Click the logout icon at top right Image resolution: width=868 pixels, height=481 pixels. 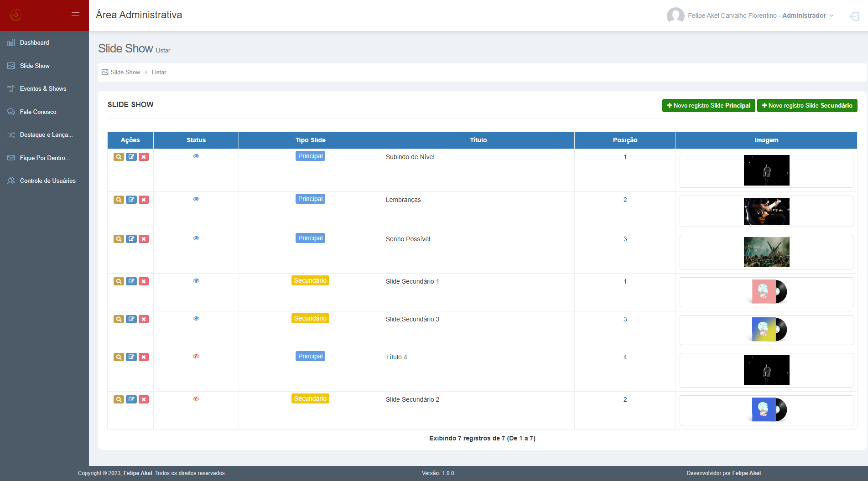click(x=854, y=16)
